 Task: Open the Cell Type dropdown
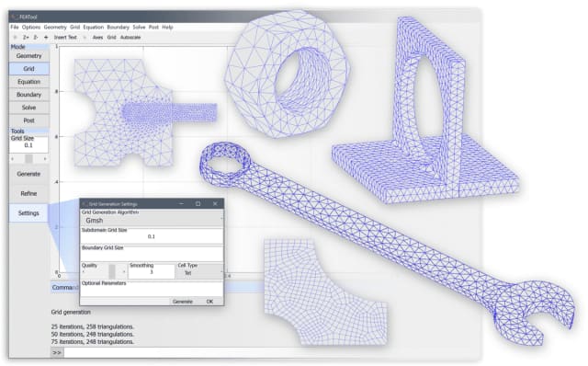200,273
